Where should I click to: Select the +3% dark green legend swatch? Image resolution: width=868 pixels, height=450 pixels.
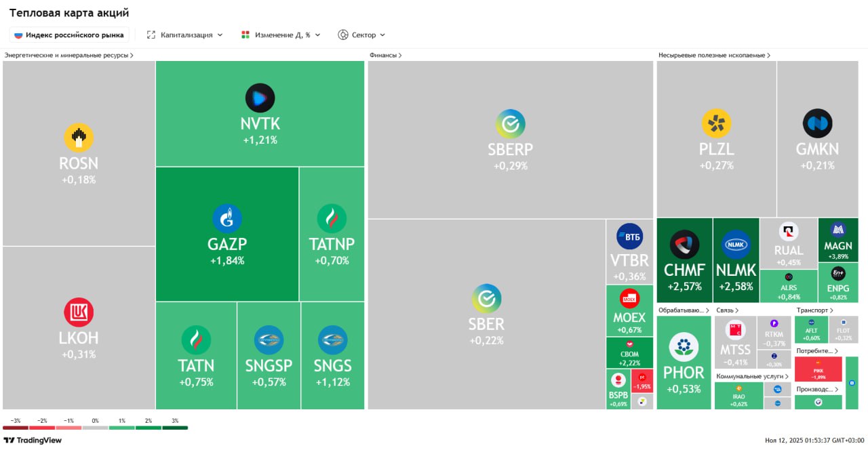(x=175, y=427)
